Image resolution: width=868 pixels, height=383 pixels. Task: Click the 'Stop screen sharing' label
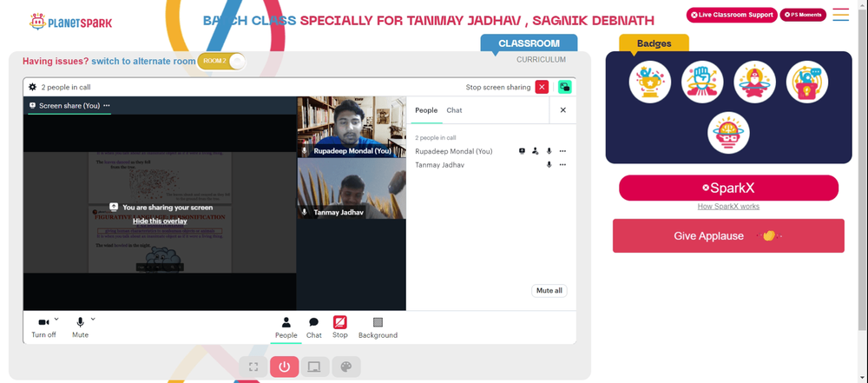tap(498, 87)
